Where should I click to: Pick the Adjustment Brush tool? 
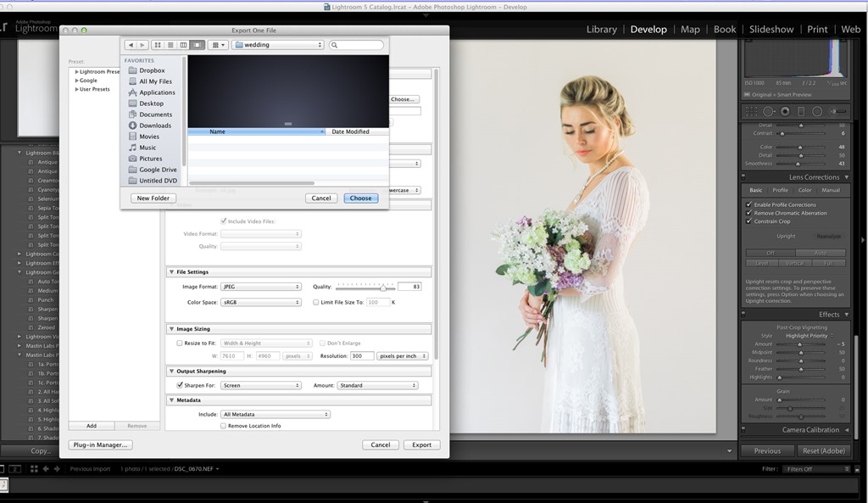(x=837, y=111)
